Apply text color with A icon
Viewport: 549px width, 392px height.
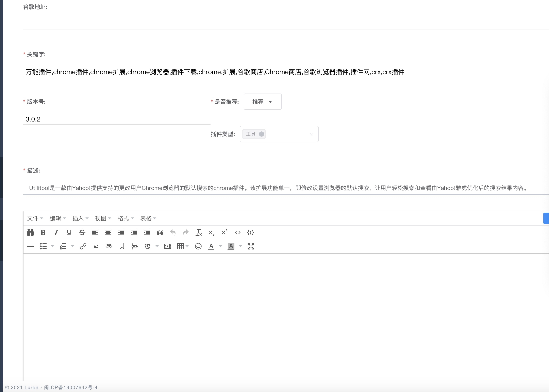[x=211, y=246]
